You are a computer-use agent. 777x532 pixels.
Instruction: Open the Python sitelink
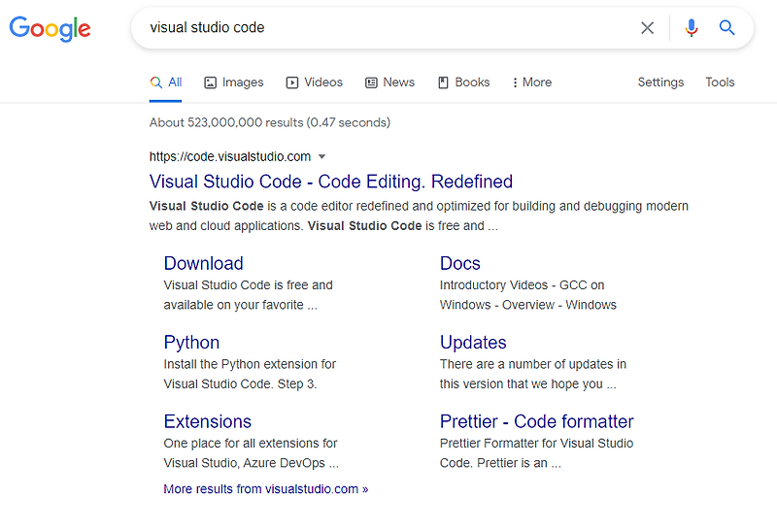[x=191, y=343]
